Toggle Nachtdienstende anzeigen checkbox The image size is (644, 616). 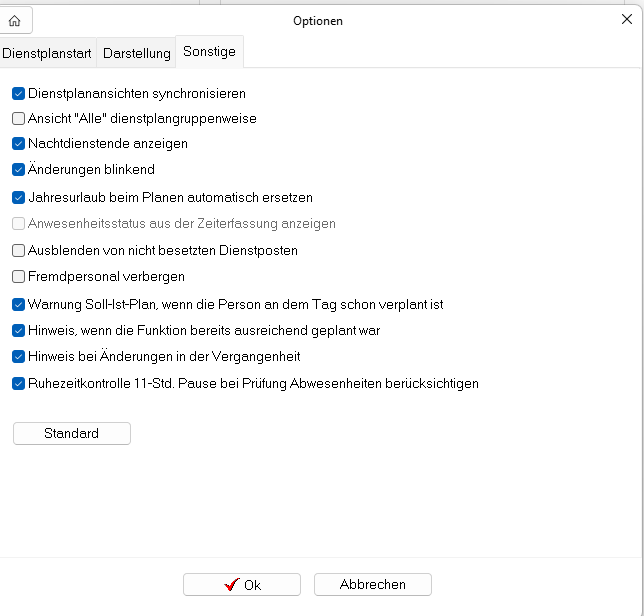18,144
